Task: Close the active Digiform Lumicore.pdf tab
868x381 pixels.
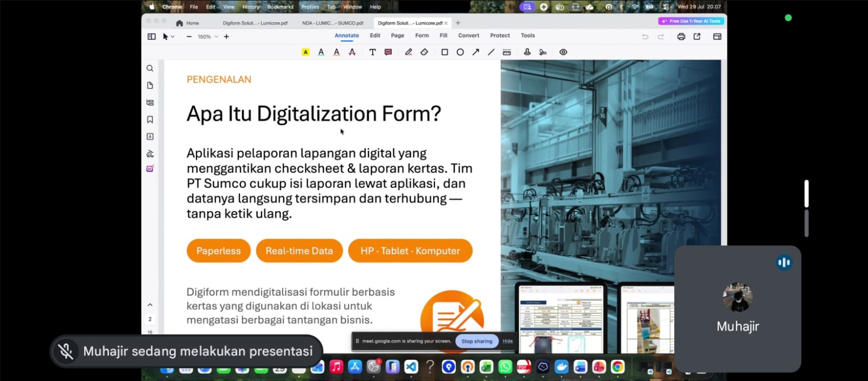Action: (x=446, y=23)
